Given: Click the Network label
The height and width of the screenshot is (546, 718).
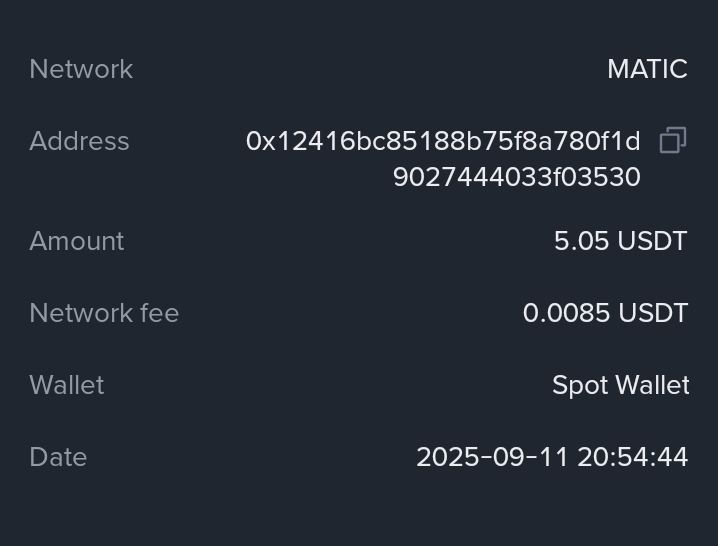Looking at the screenshot, I should pos(81,69).
